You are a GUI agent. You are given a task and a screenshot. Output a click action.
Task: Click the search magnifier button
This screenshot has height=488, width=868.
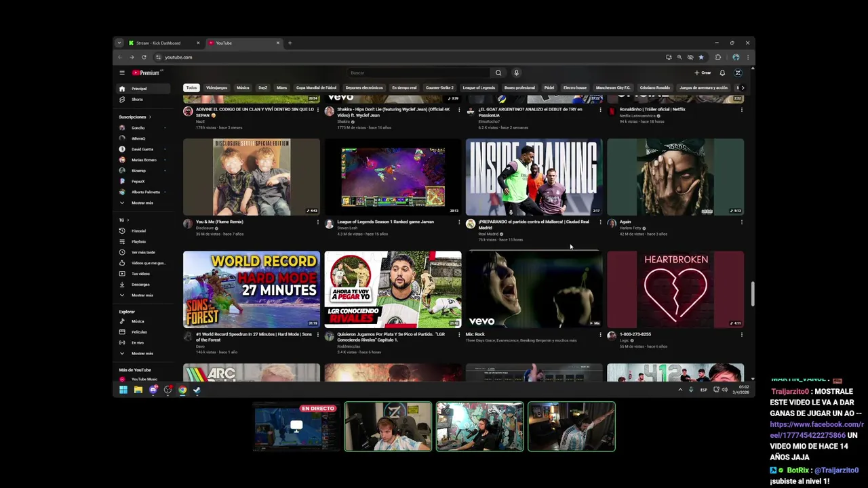[498, 73]
